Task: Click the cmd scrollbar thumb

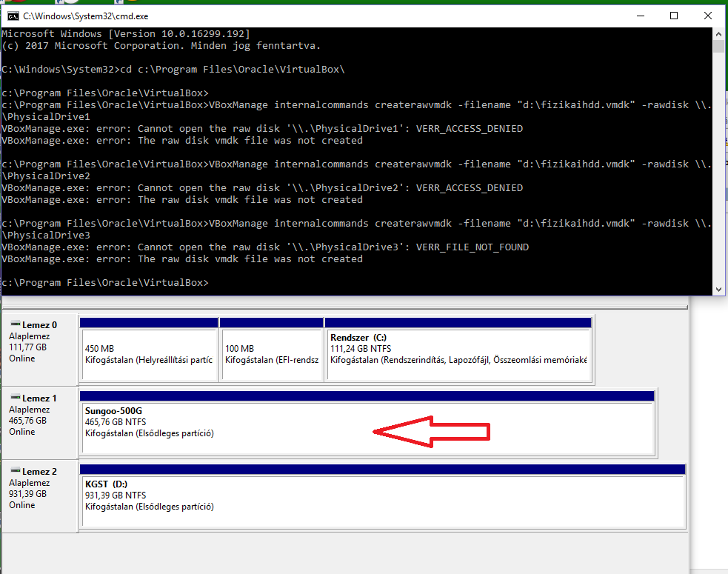Action: click(718, 47)
